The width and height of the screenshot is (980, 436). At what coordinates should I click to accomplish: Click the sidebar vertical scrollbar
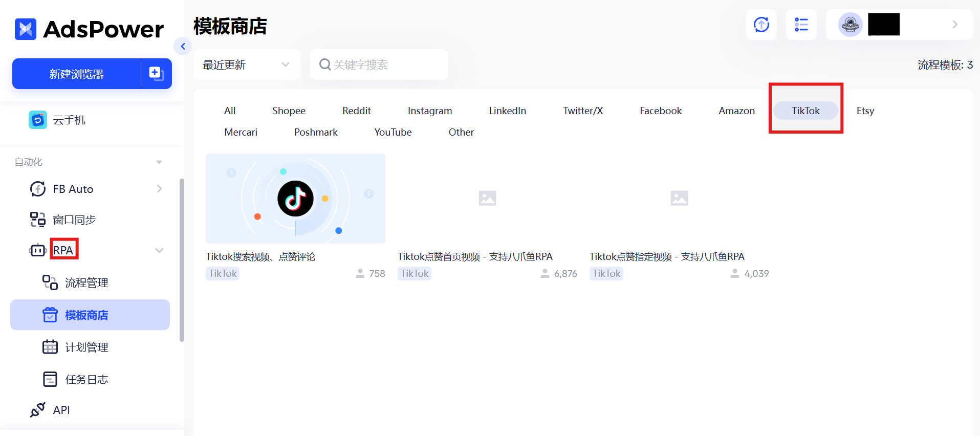[182, 260]
